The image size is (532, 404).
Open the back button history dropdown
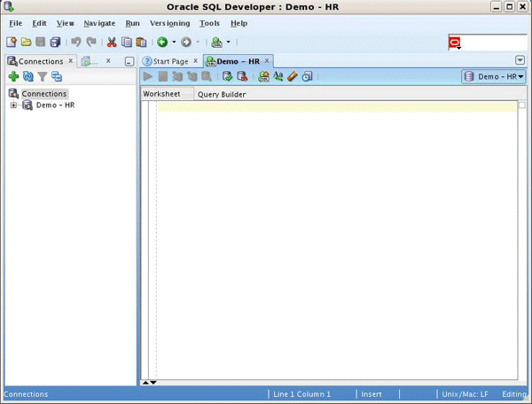[x=174, y=42]
